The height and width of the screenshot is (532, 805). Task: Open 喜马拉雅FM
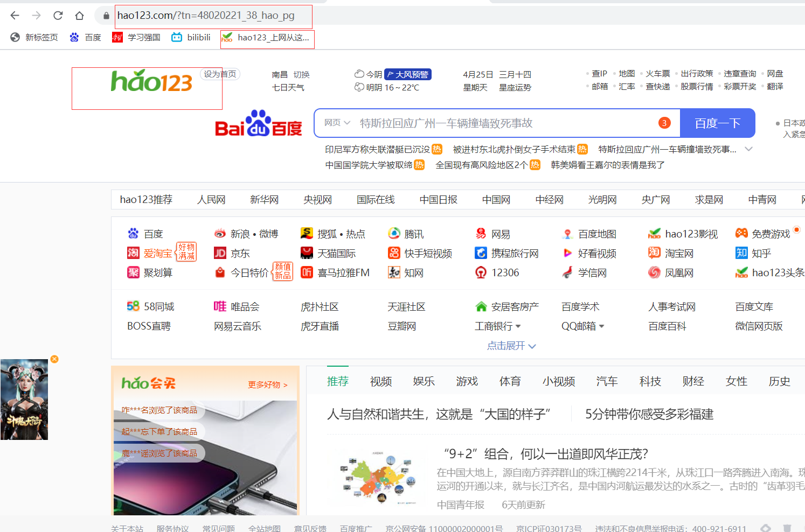point(335,272)
